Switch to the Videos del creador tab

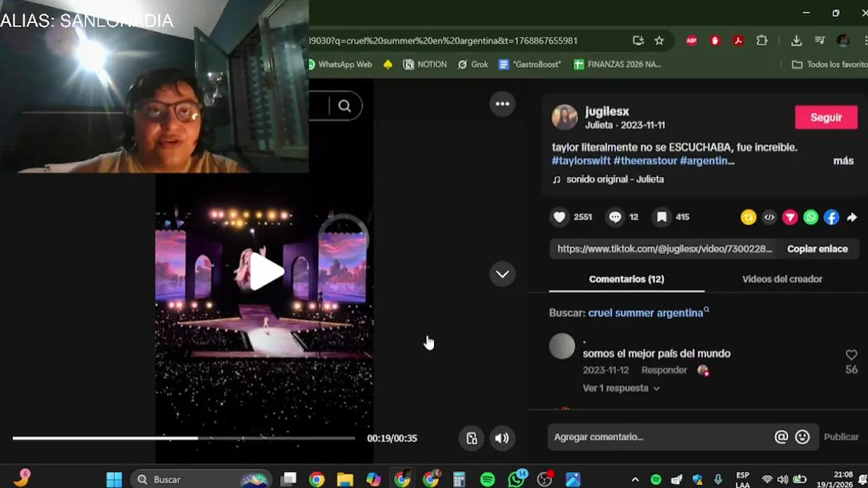(x=782, y=279)
